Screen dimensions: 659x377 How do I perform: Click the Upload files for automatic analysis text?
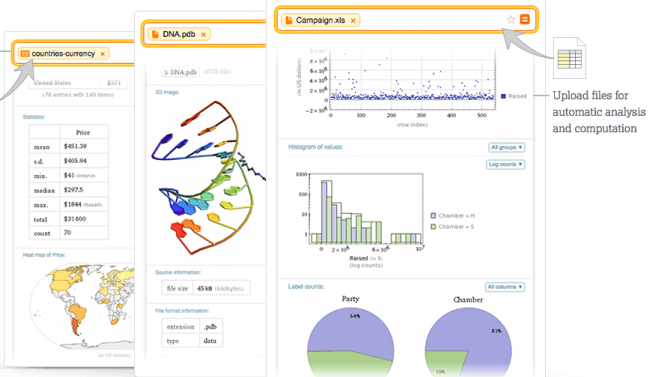click(x=599, y=112)
